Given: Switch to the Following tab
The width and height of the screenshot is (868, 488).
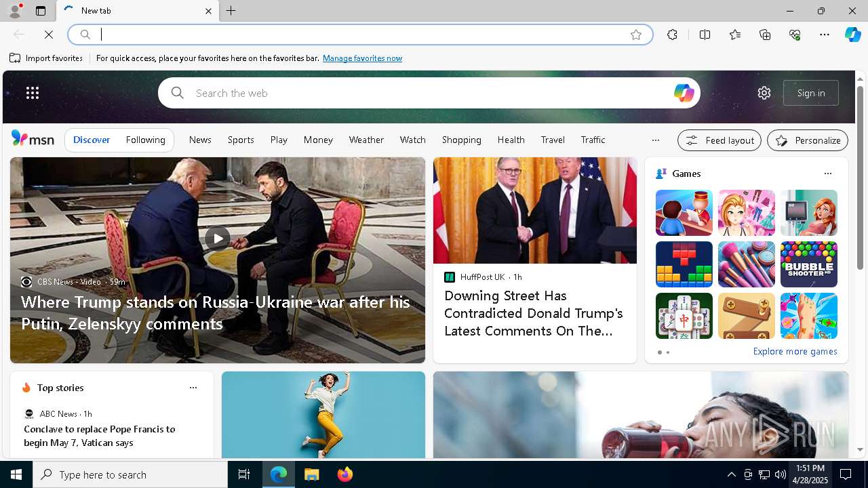Looking at the screenshot, I should click(x=146, y=140).
